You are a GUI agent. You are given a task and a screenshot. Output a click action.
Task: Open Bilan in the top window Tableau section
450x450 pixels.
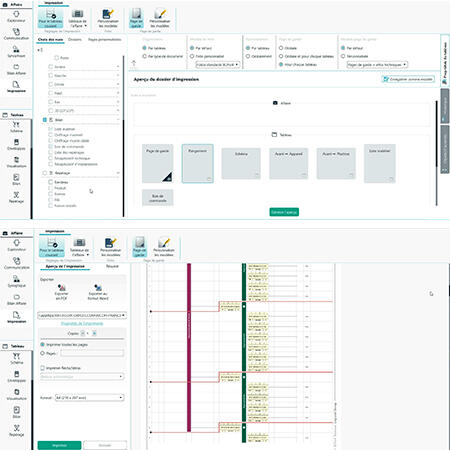pyautogui.click(x=16, y=180)
